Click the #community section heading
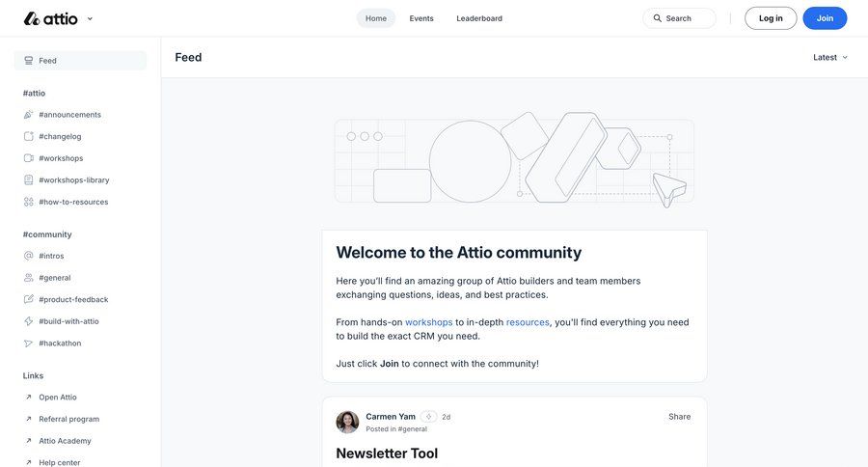Screen dimensions: 868x467 (x=47, y=234)
